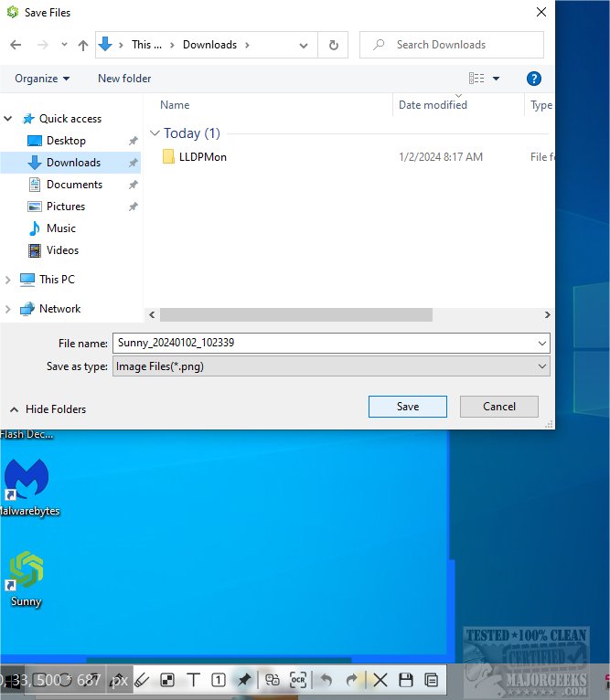Click Hide Folders
Viewport: 610px width, 700px height.
[x=56, y=408]
